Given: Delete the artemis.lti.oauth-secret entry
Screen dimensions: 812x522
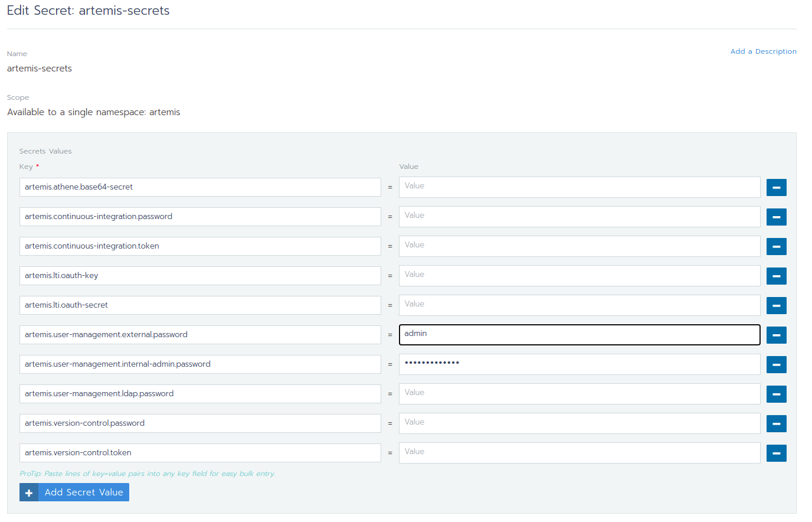Looking at the screenshot, I should [x=776, y=305].
